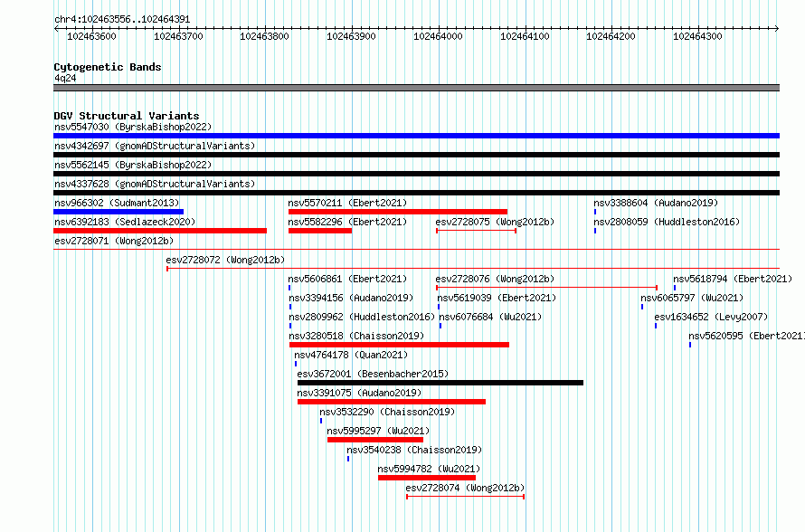
Task: Open nsv3394156 (Audano2019) label
Action: (x=351, y=298)
